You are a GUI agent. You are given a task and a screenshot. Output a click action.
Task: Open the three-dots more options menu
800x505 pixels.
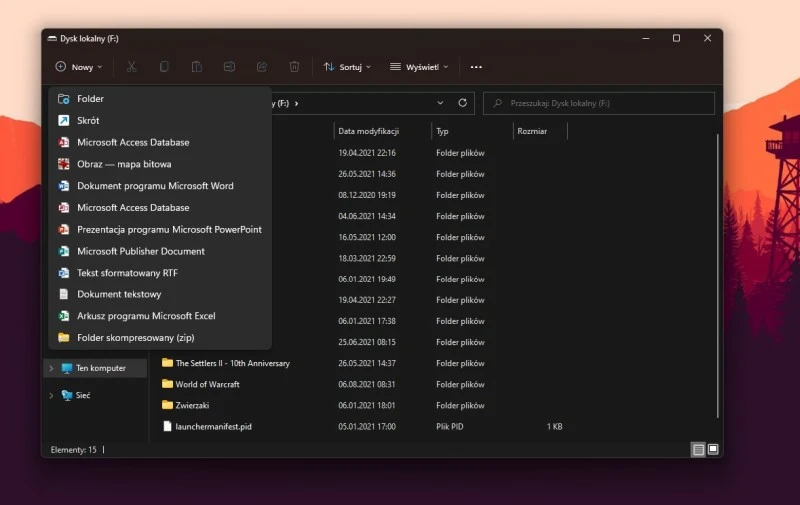476,67
